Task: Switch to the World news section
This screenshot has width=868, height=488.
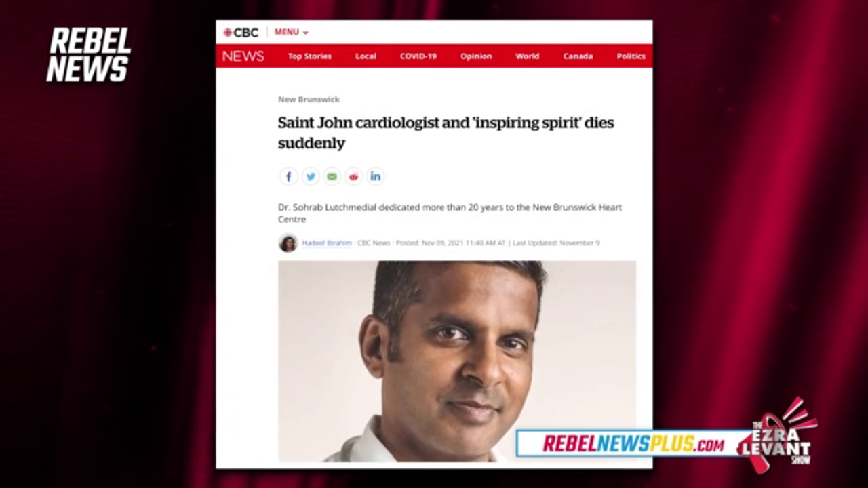Action: point(527,56)
